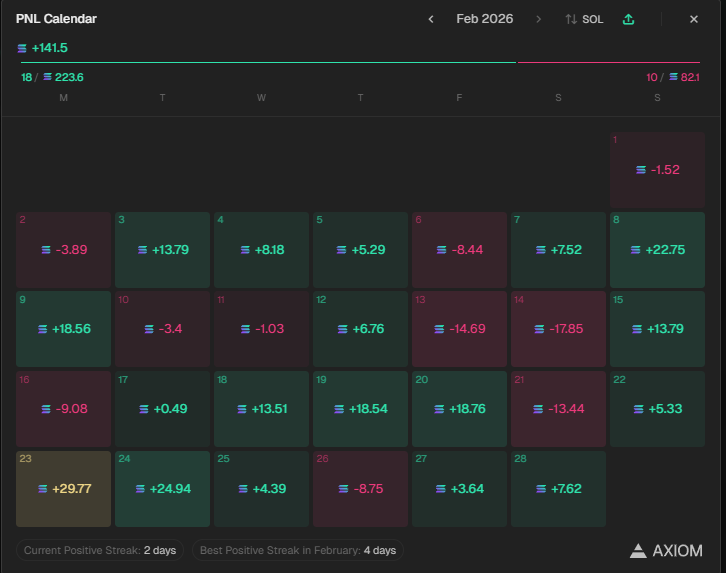
Task: Select day 6 cell with -8.44
Action: pyautogui.click(x=459, y=250)
